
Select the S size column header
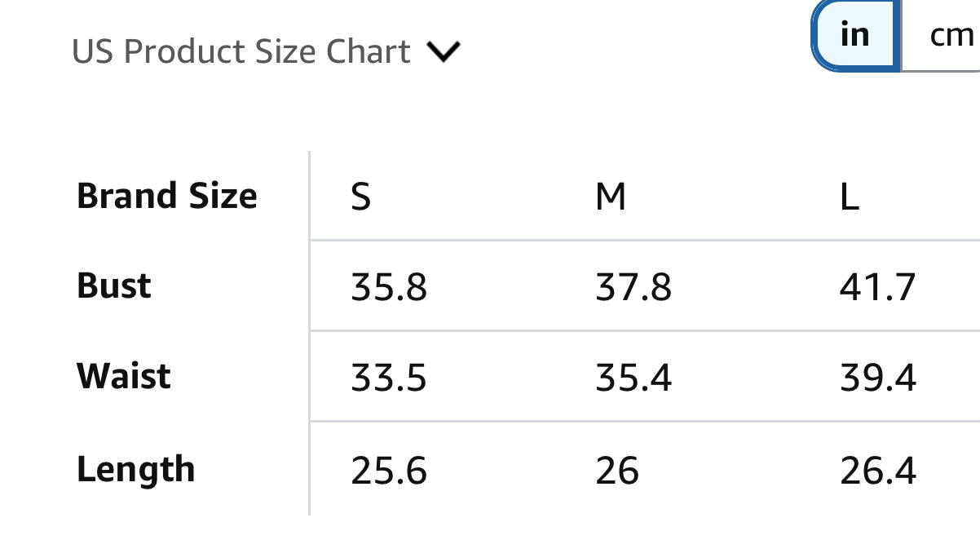pos(361,197)
